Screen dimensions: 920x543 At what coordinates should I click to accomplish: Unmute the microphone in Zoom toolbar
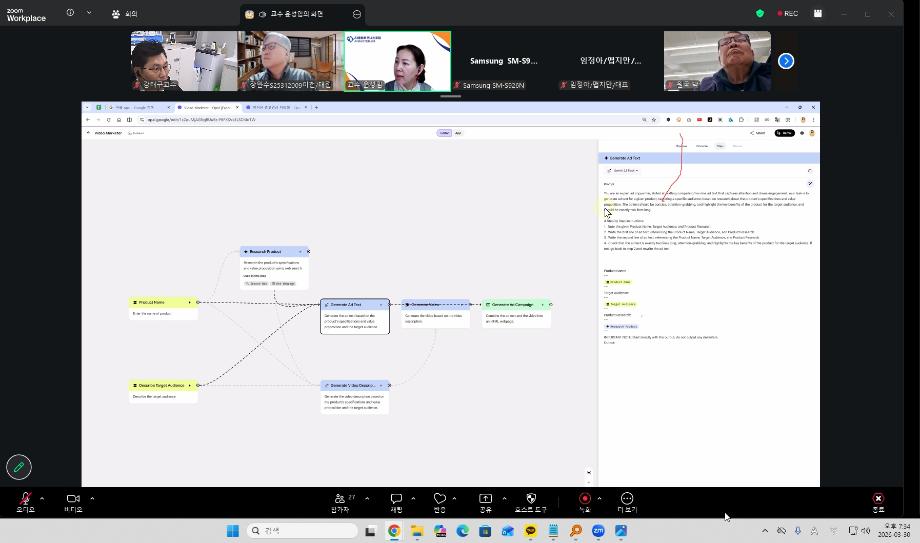(x=25, y=498)
